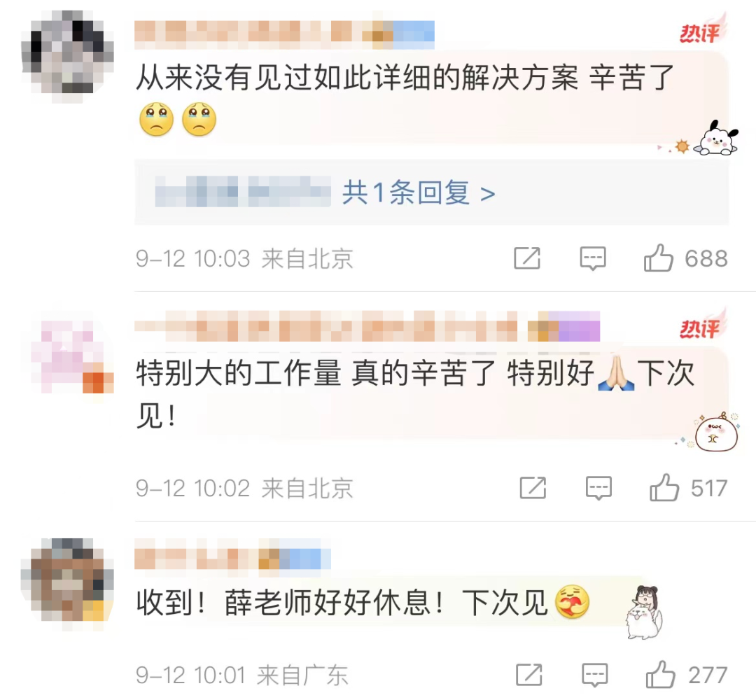Share the 10:02 comment via repost icon
756x700 pixels.
click(x=533, y=487)
